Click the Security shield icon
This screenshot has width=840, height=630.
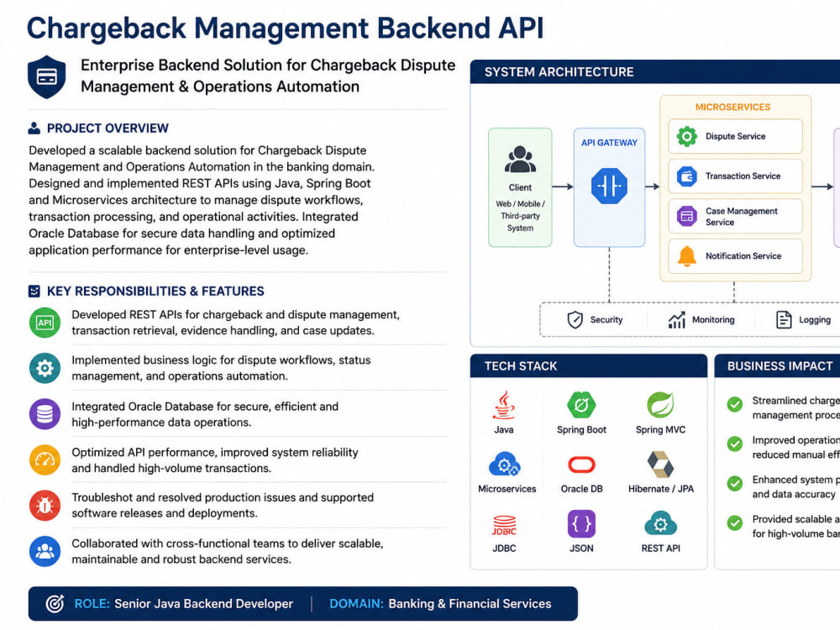click(575, 320)
